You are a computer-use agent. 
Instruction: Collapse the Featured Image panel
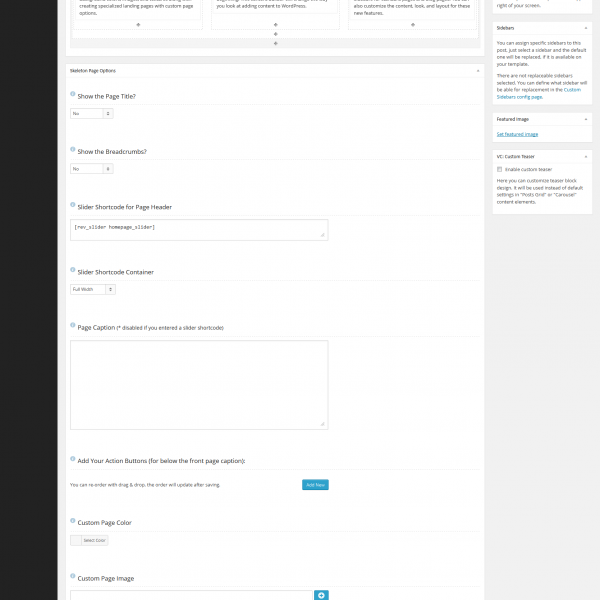click(587, 118)
